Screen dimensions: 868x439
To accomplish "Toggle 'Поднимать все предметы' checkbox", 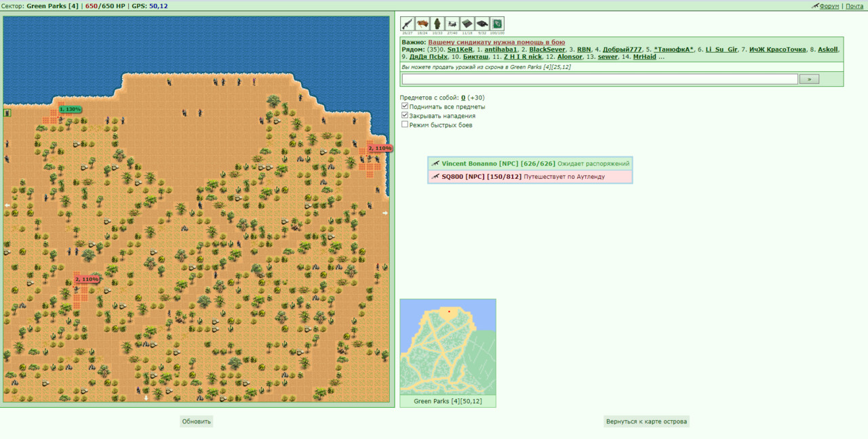I will tap(405, 106).
